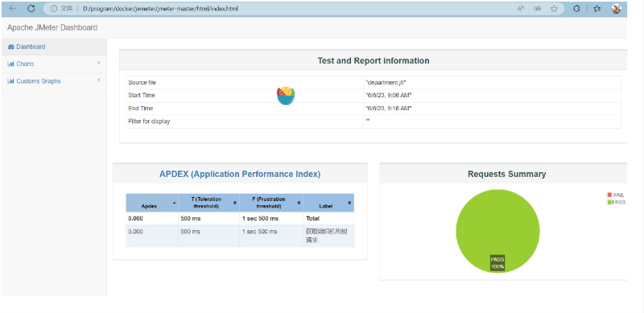Open the browser profile avatar
This screenshot has width=644, height=313.
coord(617,8)
